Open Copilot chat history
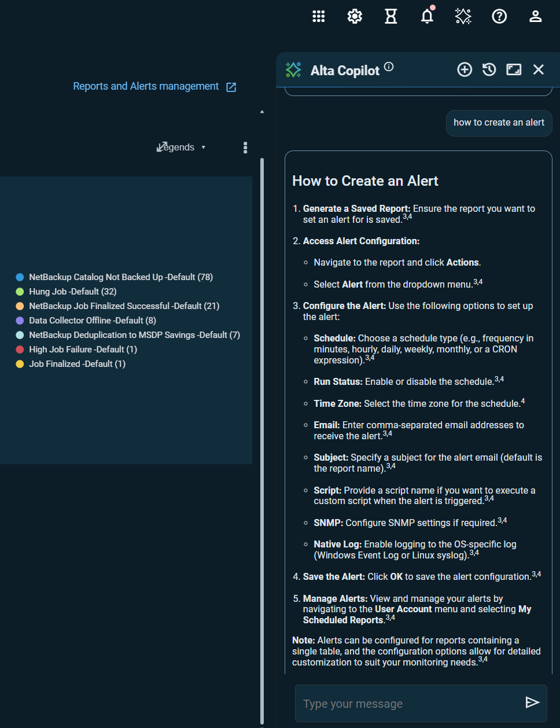Image resolution: width=560 pixels, height=728 pixels. pos(489,70)
